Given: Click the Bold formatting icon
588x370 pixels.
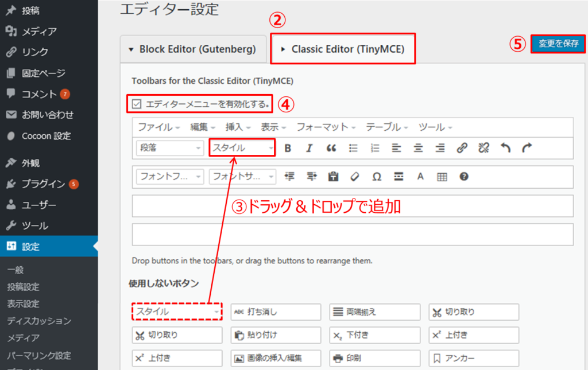Looking at the screenshot, I should (288, 148).
